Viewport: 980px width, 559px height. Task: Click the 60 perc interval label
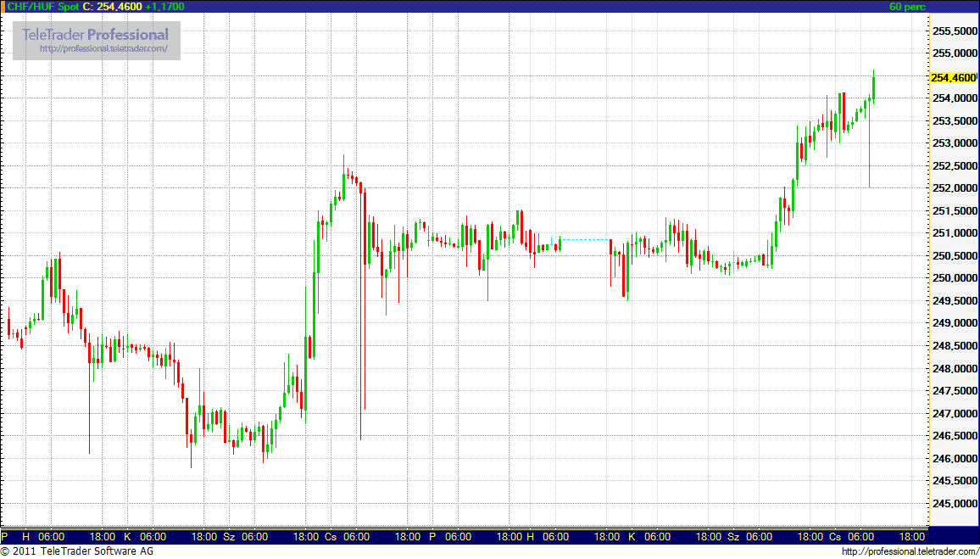(907, 7)
